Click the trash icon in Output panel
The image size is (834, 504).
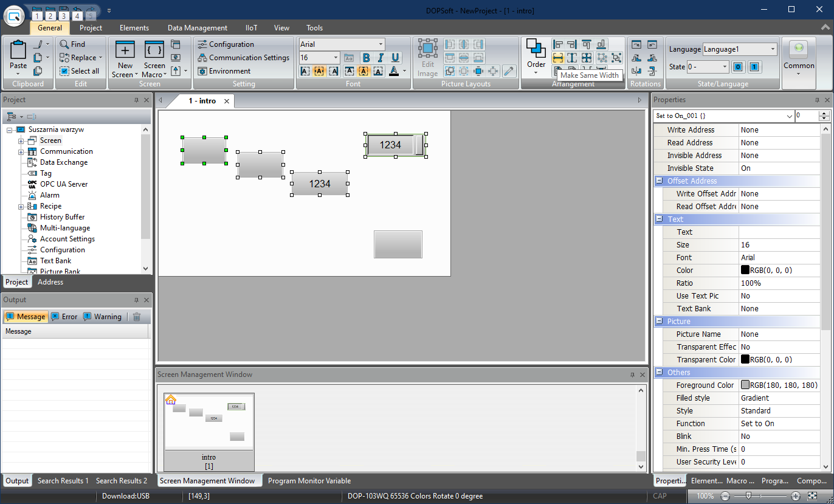tap(137, 317)
